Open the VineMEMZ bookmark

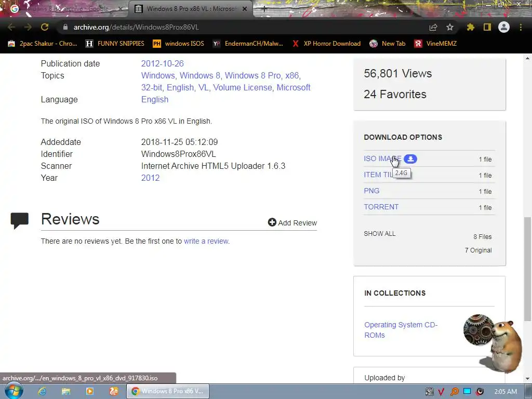[435, 44]
